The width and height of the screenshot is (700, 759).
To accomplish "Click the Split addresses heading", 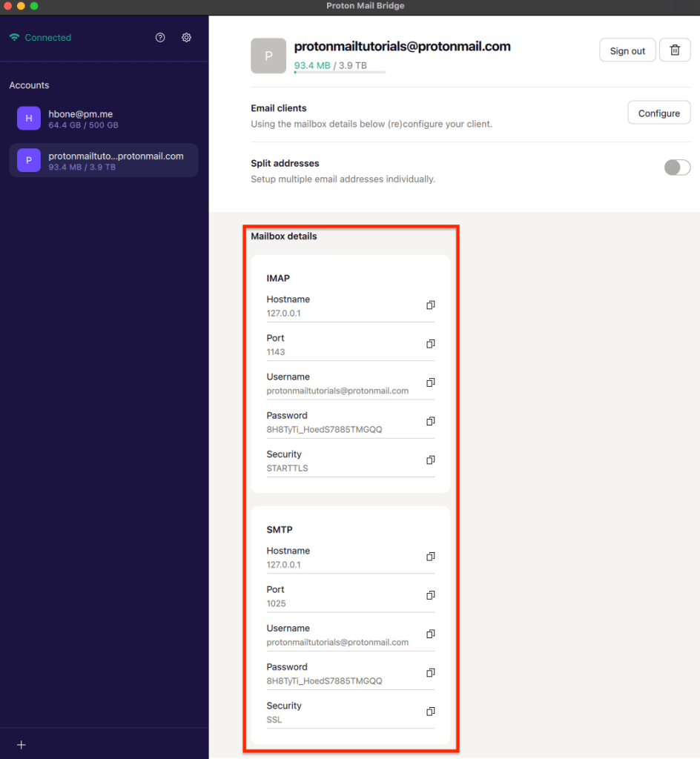I will click(285, 163).
